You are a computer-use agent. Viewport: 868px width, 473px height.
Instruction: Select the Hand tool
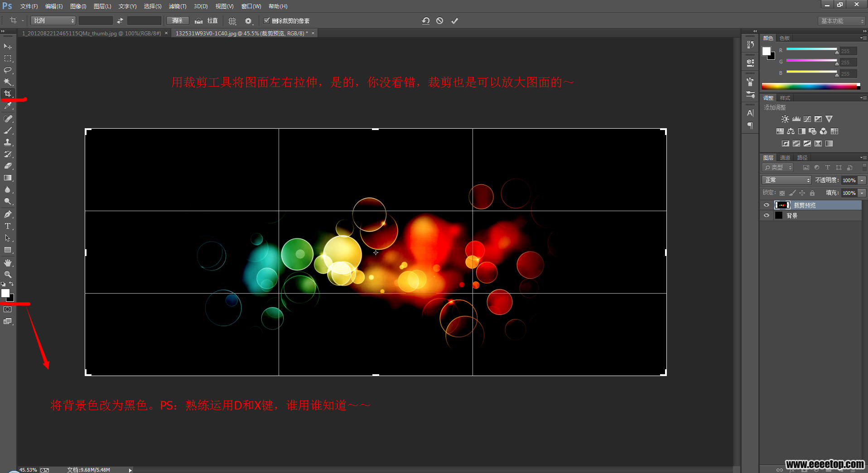[8, 263]
